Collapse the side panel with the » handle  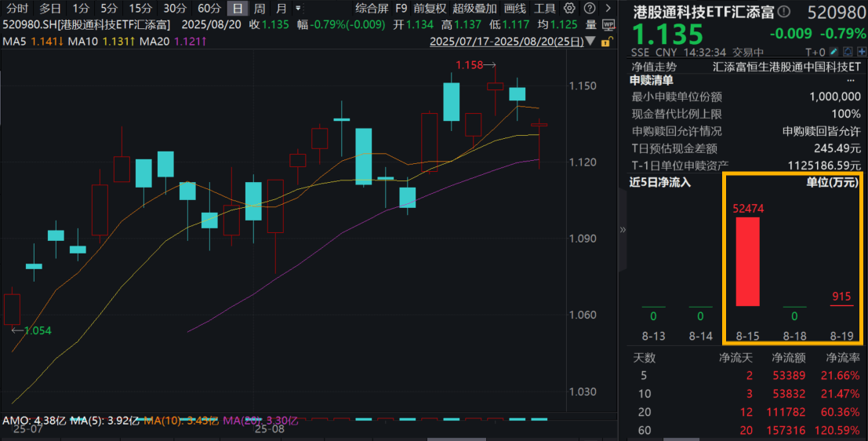pyautogui.click(x=623, y=230)
